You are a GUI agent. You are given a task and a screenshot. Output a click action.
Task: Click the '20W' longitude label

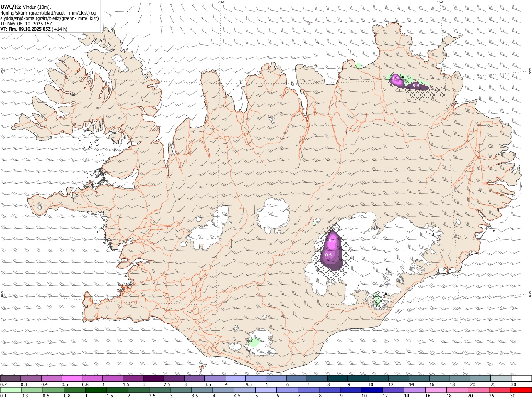click(x=221, y=2)
